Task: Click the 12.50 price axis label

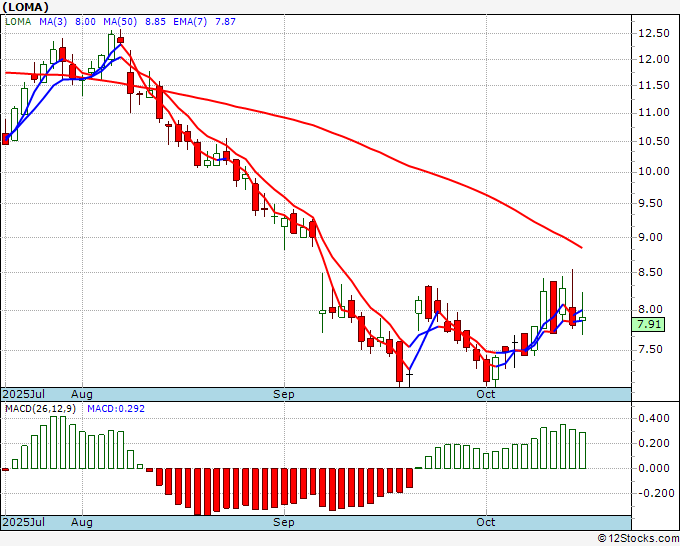Action: point(654,33)
